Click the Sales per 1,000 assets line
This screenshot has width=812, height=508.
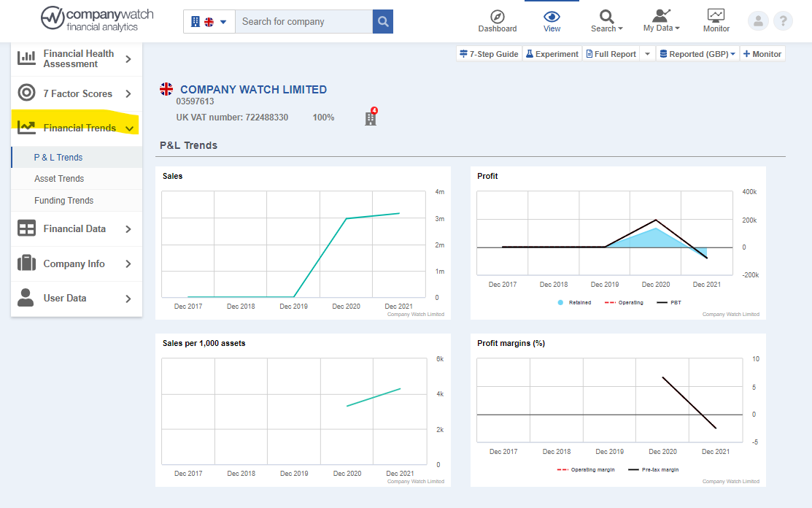point(374,397)
